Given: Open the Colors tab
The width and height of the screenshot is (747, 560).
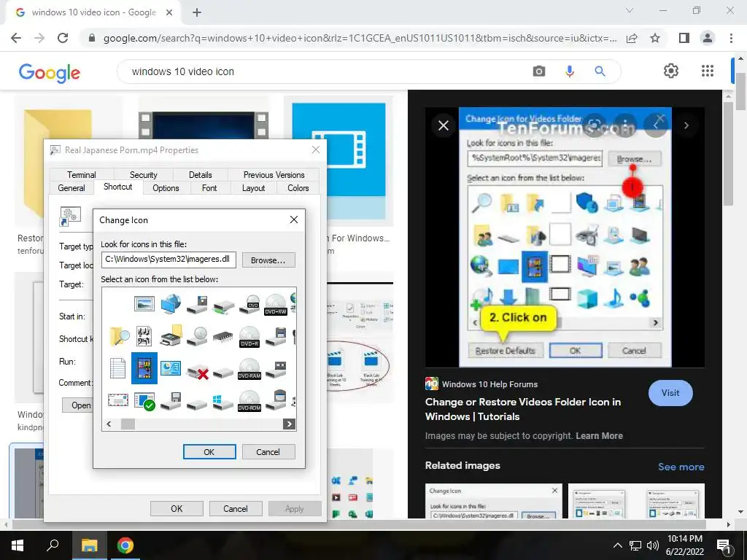Looking at the screenshot, I should click(298, 188).
